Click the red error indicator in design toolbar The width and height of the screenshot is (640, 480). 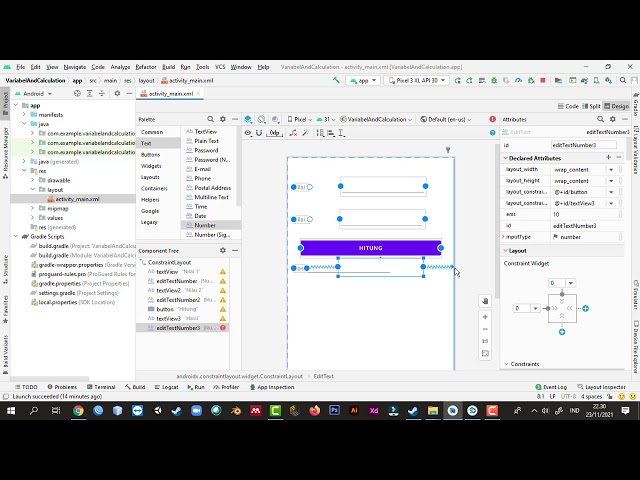tap(492, 119)
